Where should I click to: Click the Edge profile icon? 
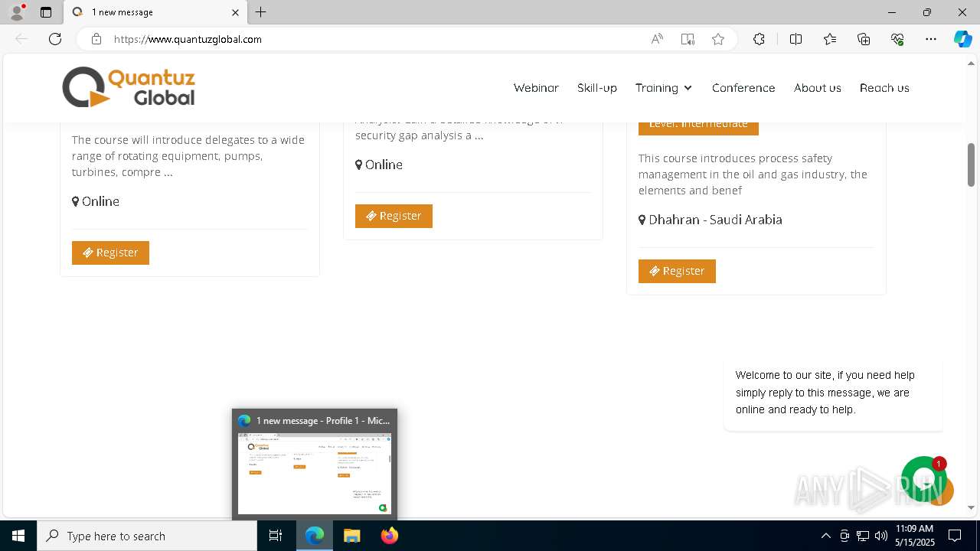coord(16,12)
